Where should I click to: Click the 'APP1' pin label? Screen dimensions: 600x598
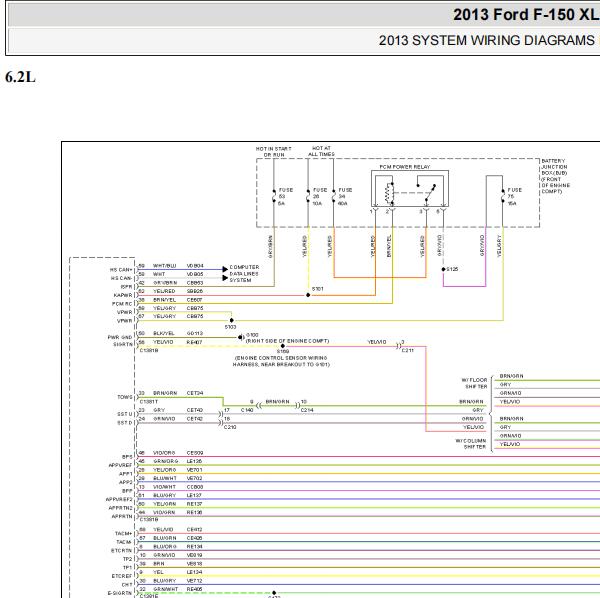(126, 474)
